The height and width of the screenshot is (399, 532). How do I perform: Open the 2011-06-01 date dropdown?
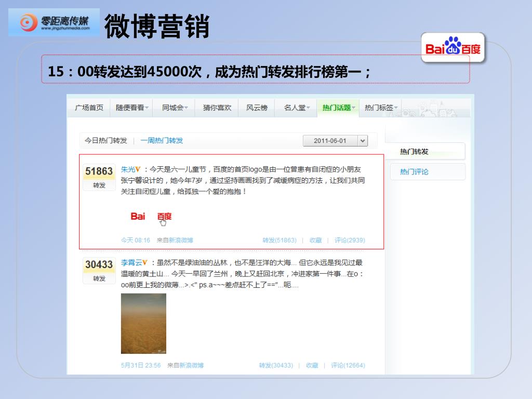[335, 141]
